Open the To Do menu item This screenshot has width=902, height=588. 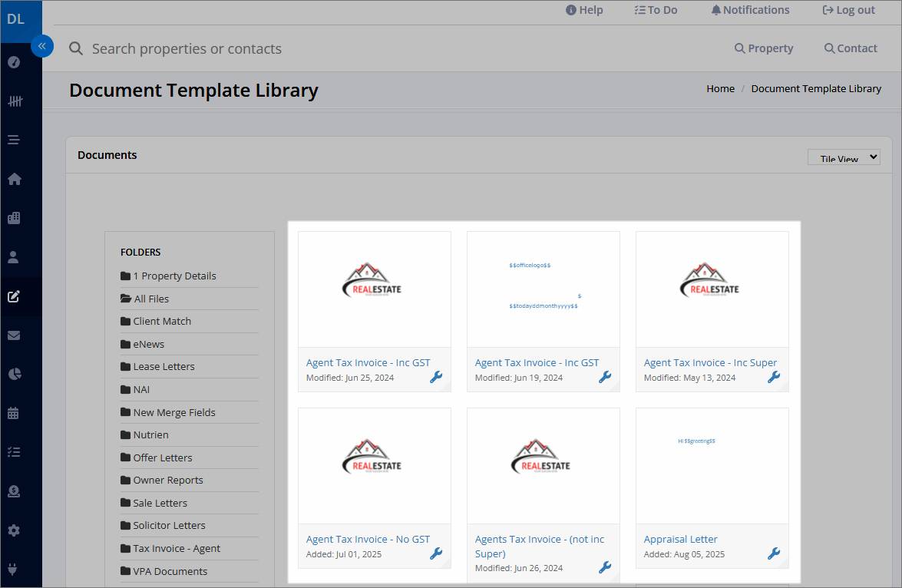pos(656,10)
